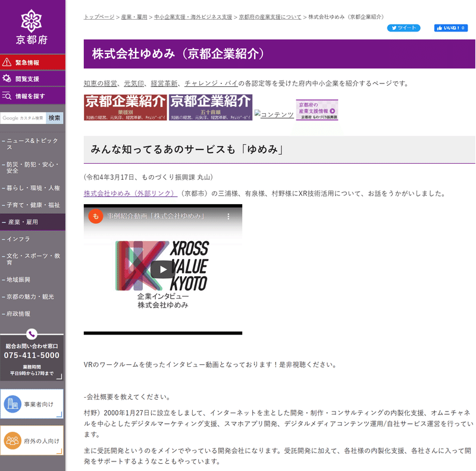This screenshot has width=476, height=471.
Task: Select the 産業・雇用 sidebar item
Action: [33, 222]
